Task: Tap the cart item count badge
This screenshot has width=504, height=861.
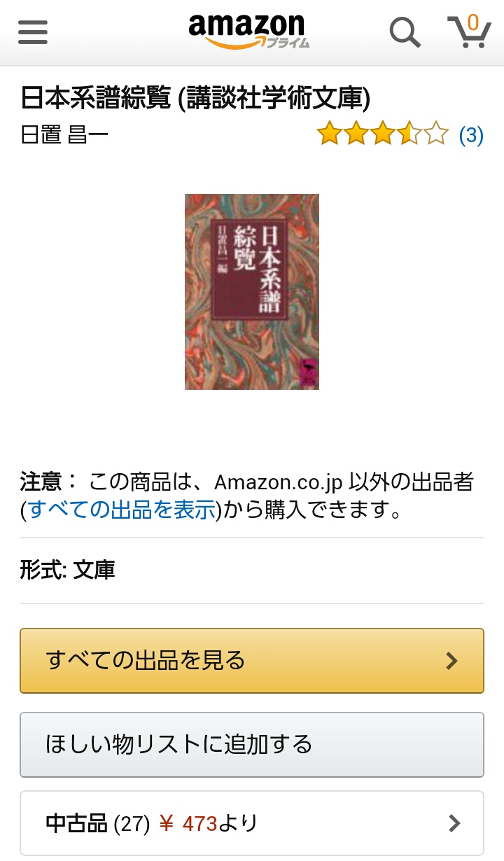Action: 474,23
